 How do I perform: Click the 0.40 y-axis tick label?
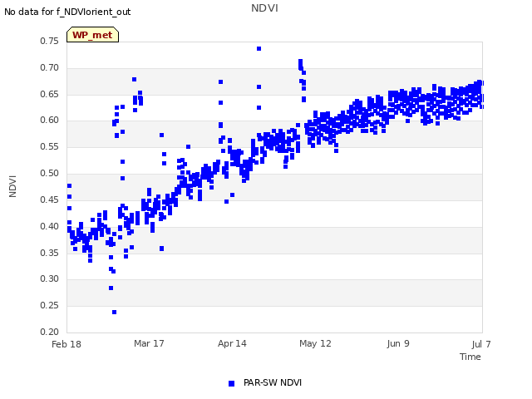[50, 226]
